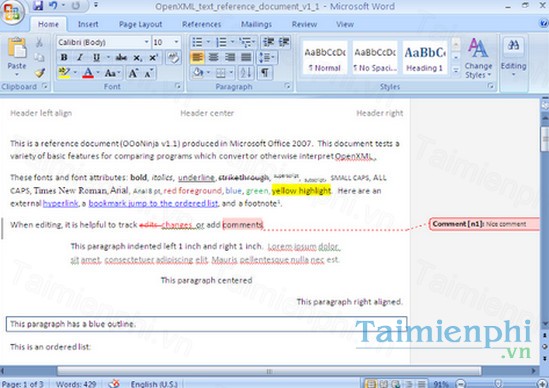Viewport: 549px width, 388px height.
Task: Open the References tab
Action: click(201, 24)
